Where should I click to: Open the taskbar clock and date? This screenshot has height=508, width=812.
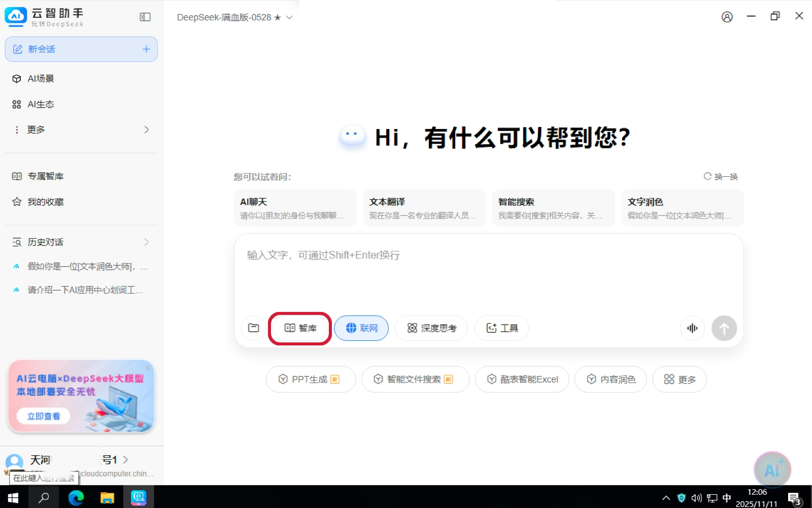757,498
